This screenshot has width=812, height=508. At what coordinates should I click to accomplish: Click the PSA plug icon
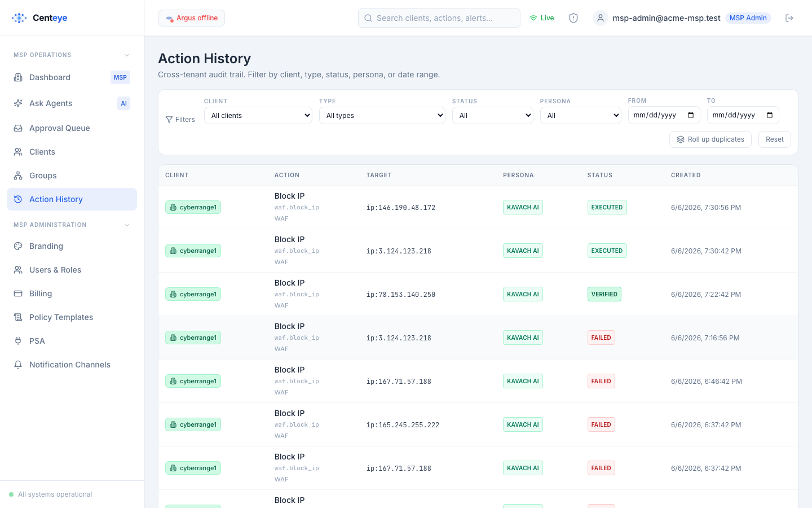pyautogui.click(x=18, y=341)
